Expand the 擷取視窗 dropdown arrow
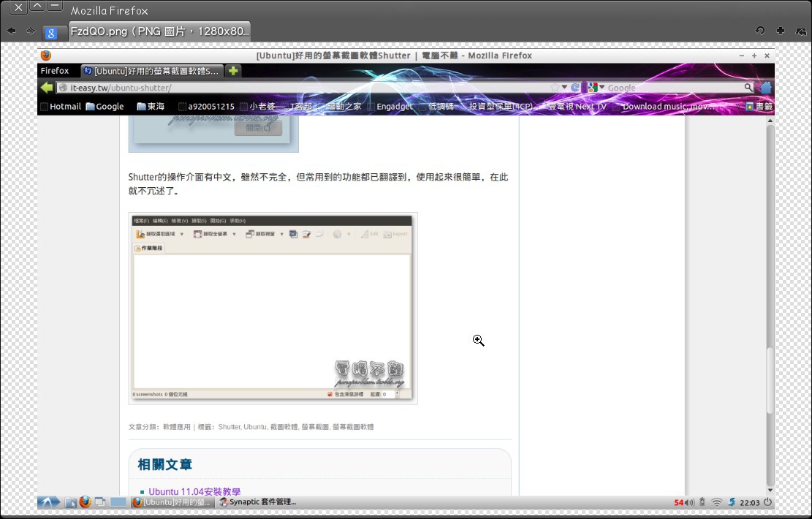The width and height of the screenshot is (812, 519). pos(281,235)
